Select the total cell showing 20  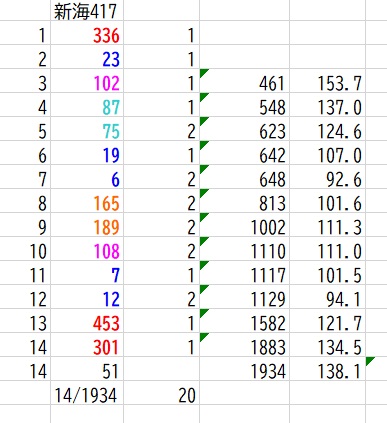(x=162, y=395)
